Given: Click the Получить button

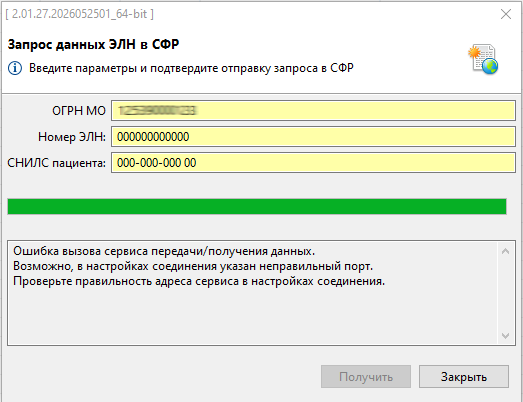Looking at the screenshot, I should tap(366, 377).
